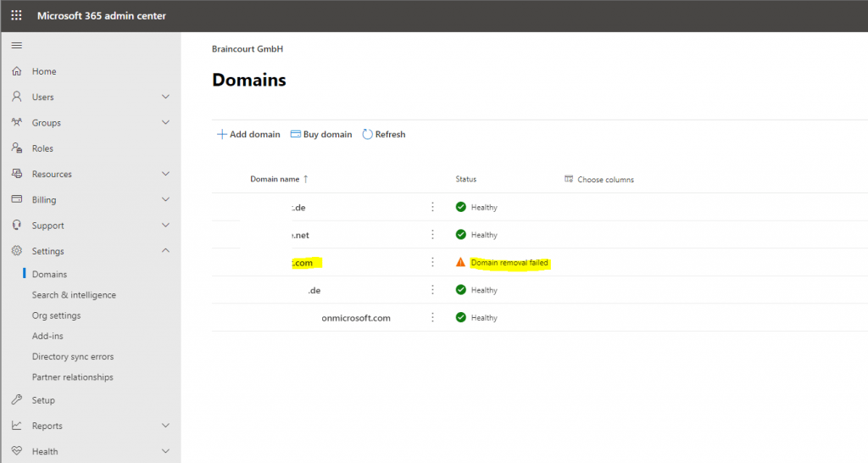Open Search & intelligence settings
This screenshot has height=463, width=868.
point(75,294)
